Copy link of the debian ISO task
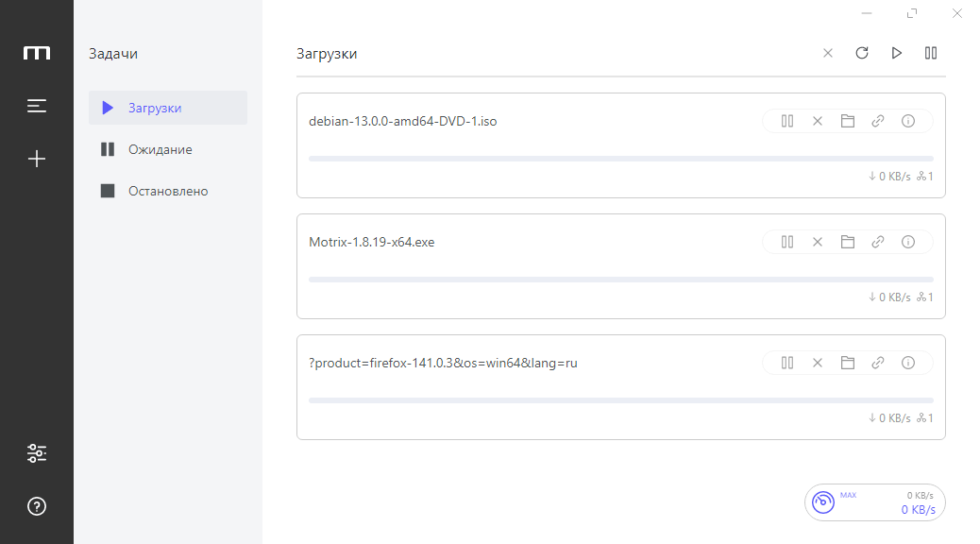The height and width of the screenshot is (544, 980). pos(878,121)
